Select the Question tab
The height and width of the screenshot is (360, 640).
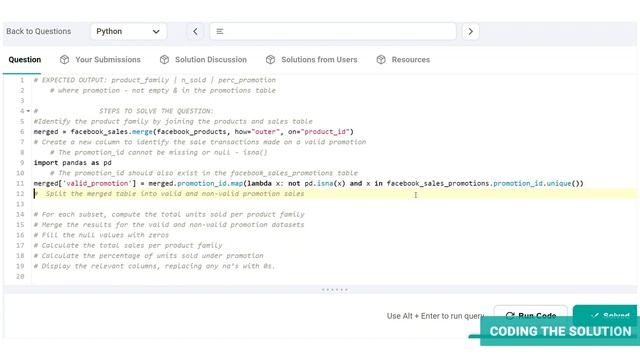[24, 60]
